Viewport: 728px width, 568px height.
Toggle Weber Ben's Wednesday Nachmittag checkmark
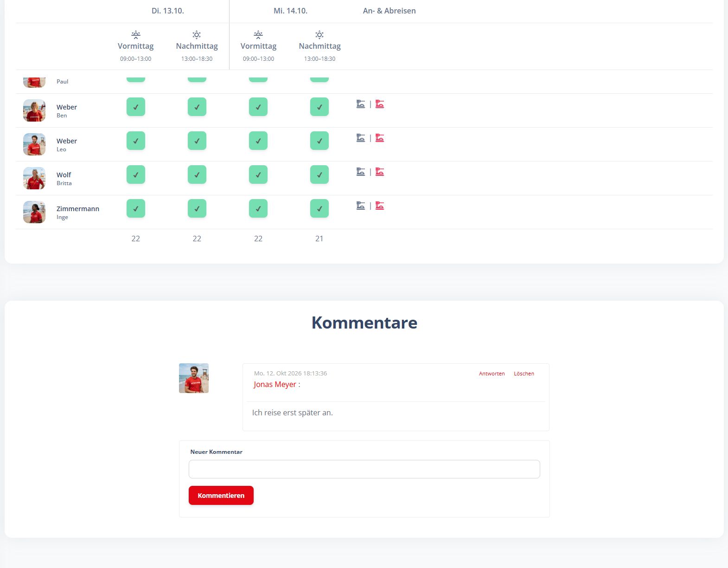[319, 107]
